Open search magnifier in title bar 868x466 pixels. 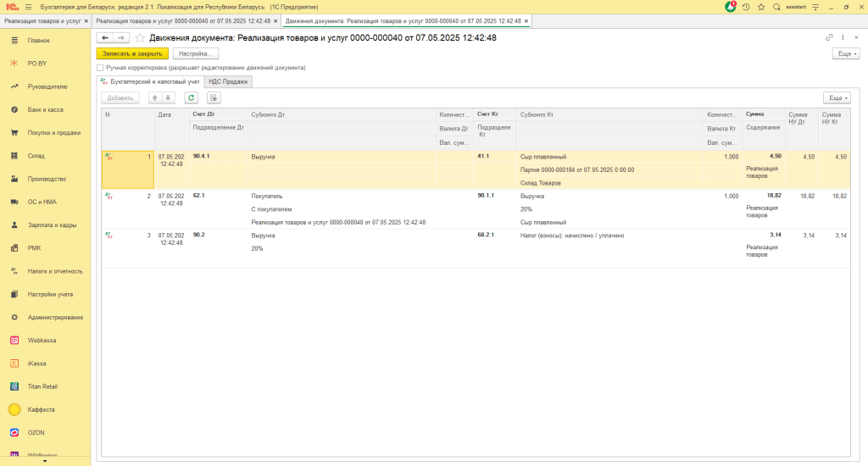pyautogui.click(x=776, y=7)
